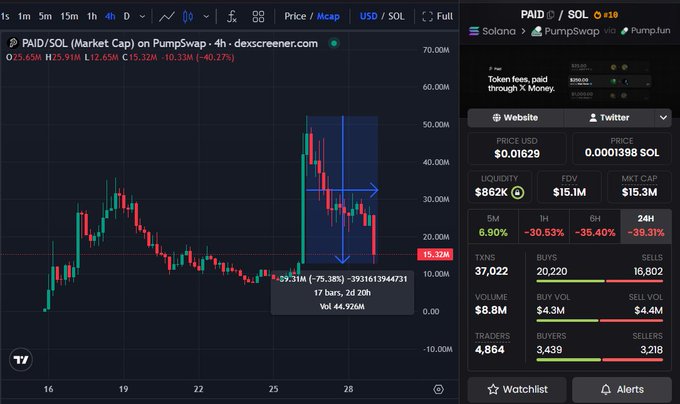Open price Alerts button
The image size is (680, 404).
coord(622,390)
